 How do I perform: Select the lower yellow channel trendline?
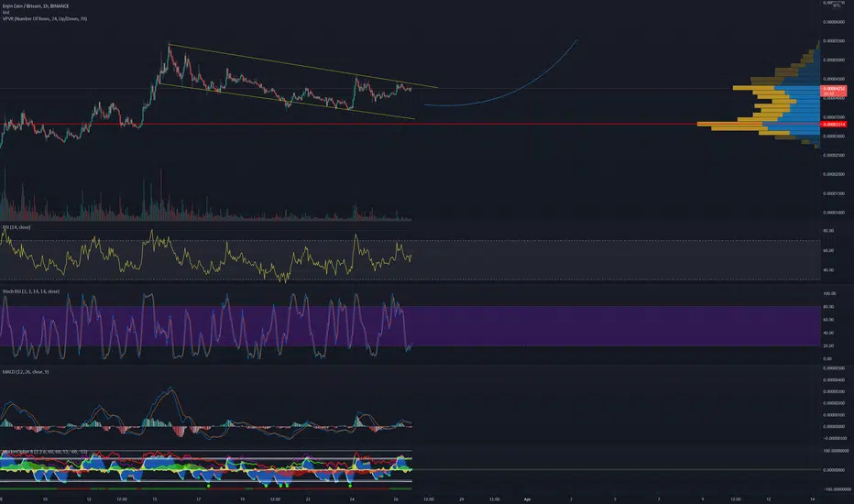pos(287,101)
